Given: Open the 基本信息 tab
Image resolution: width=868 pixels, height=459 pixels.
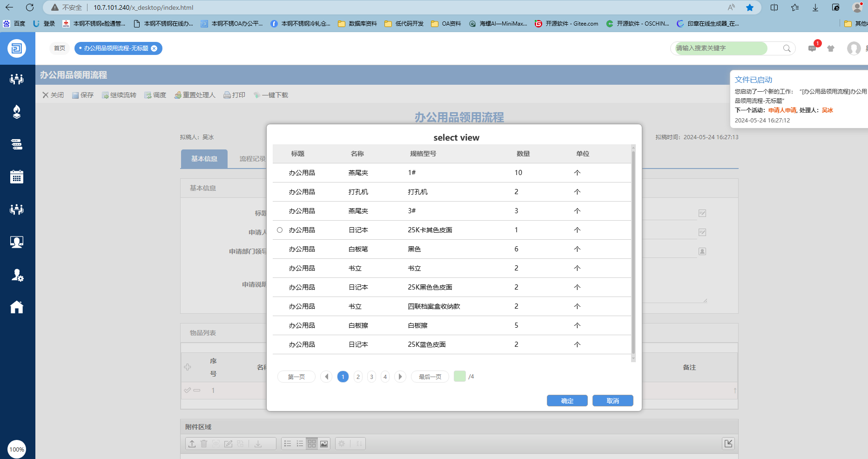Looking at the screenshot, I should tap(204, 159).
